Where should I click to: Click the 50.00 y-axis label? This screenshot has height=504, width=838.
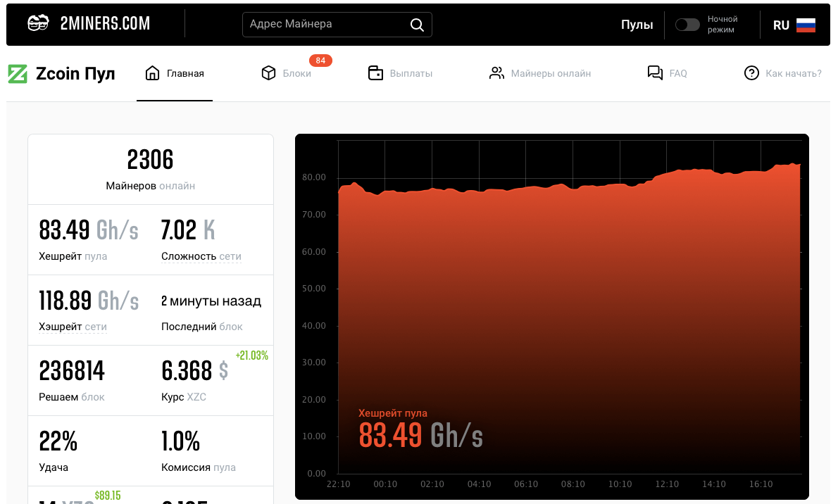pyautogui.click(x=313, y=289)
